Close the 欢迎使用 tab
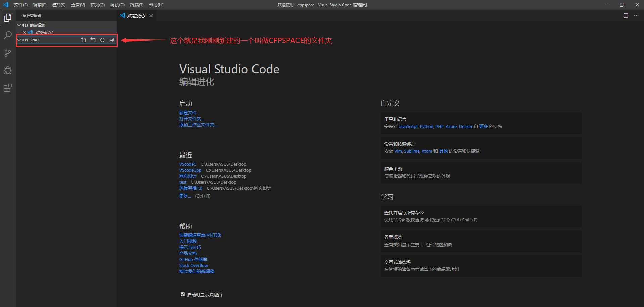This screenshot has height=307, width=644. pyautogui.click(x=151, y=16)
